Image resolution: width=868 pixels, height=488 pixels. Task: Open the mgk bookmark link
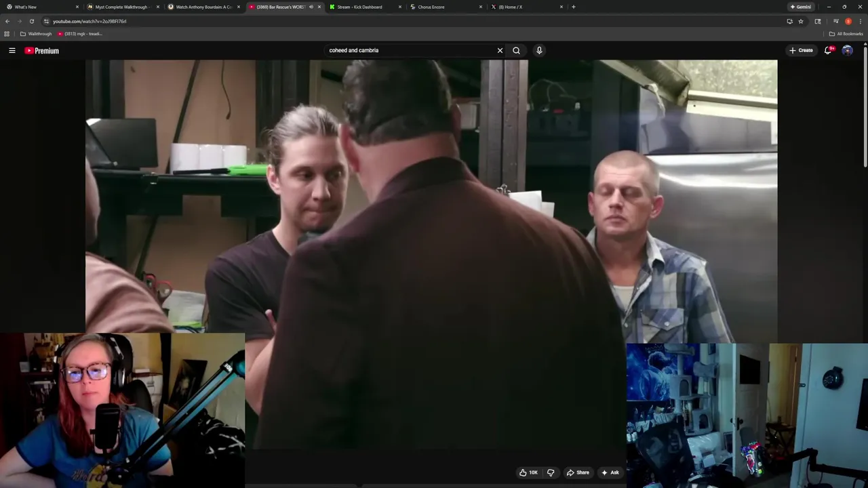(x=80, y=34)
